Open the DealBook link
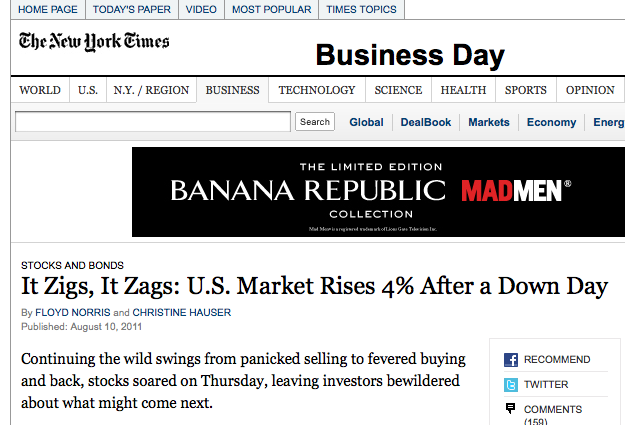This screenshot has height=425, width=625. point(426,122)
